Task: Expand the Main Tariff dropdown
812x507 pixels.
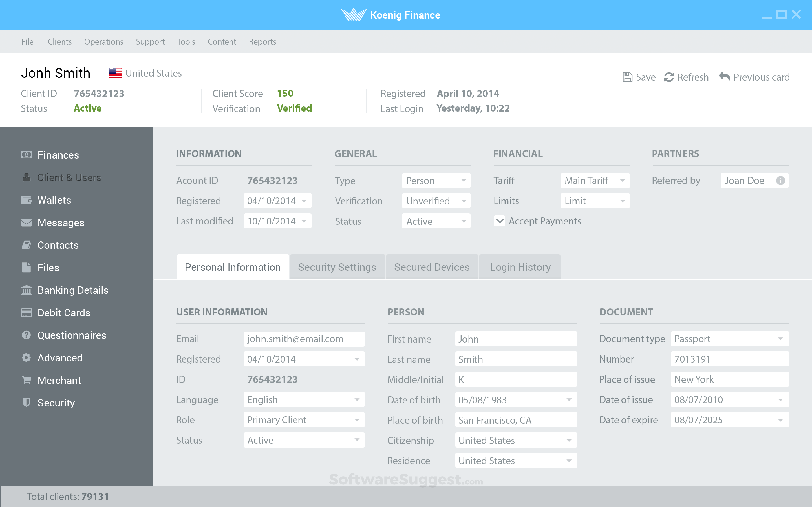Action: coord(595,181)
